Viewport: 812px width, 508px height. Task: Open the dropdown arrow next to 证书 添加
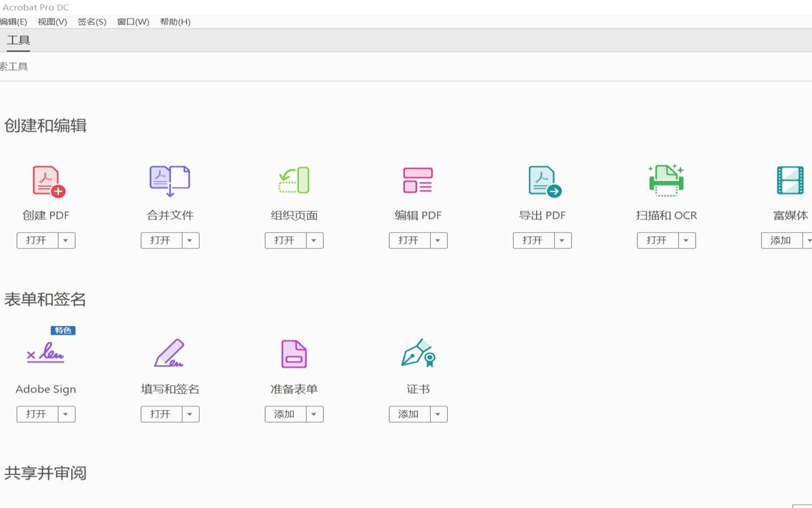coord(438,414)
